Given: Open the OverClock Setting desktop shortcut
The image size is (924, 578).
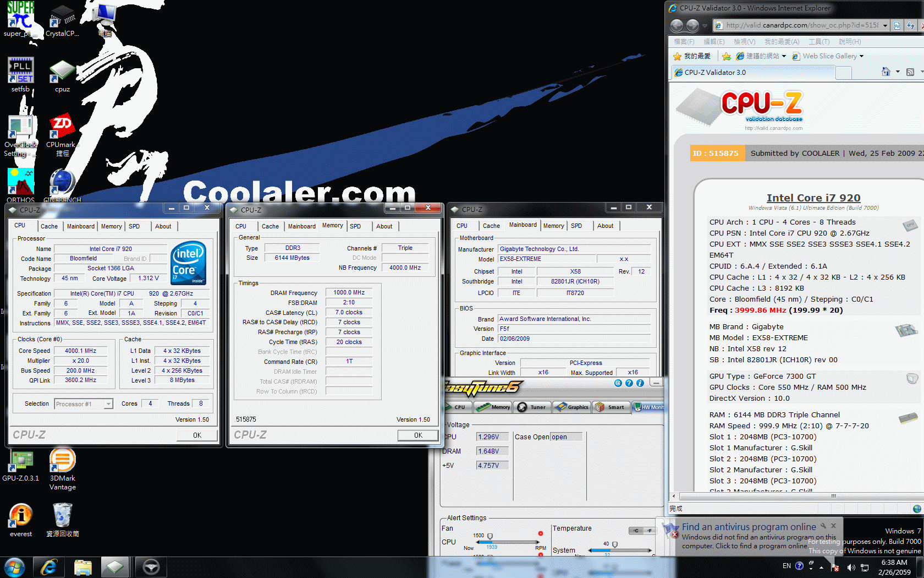Looking at the screenshot, I should click(x=20, y=136).
